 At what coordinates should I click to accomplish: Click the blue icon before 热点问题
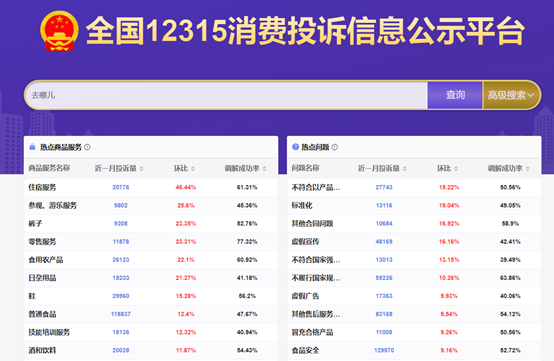[x=295, y=147]
